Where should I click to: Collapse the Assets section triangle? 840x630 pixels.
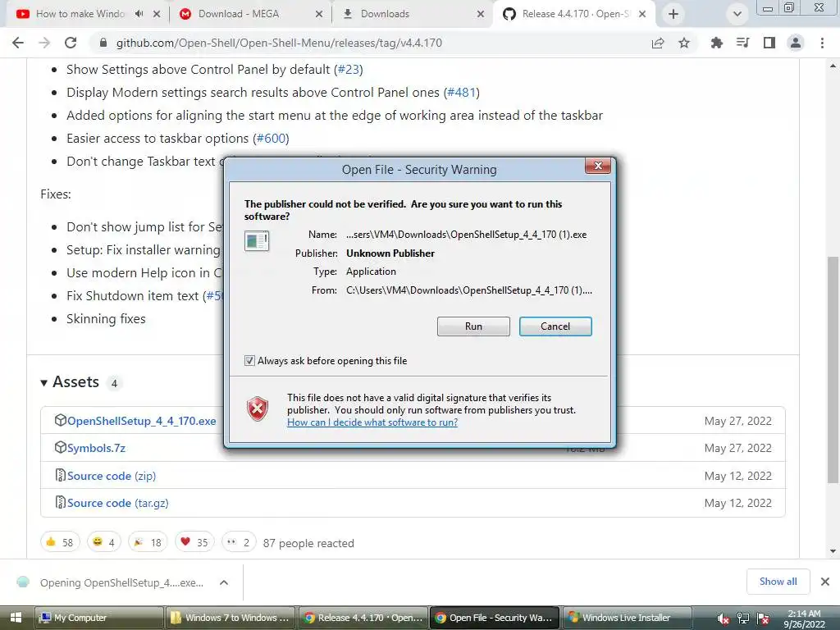(44, 382)
